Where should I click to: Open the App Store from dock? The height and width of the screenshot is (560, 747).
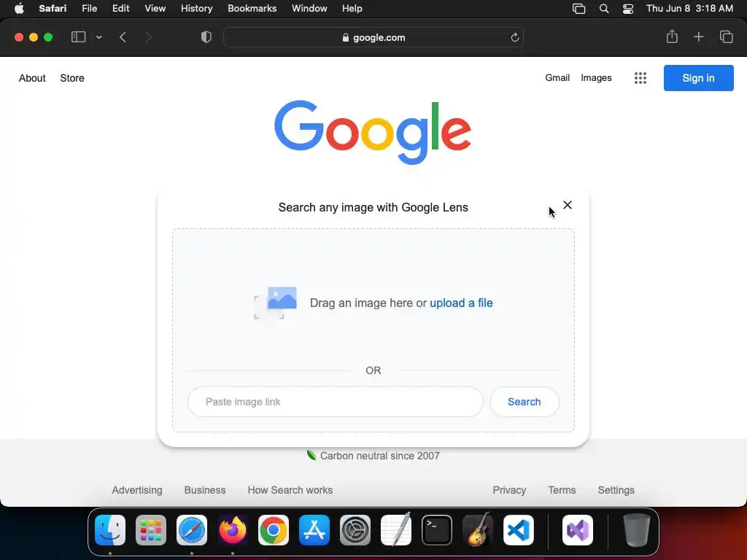tap(314, 530)
